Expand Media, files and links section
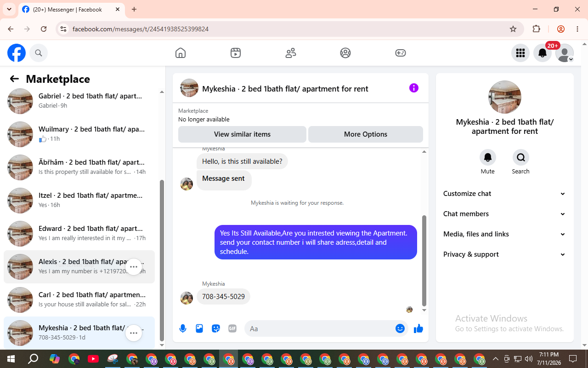 coord(505,234)
